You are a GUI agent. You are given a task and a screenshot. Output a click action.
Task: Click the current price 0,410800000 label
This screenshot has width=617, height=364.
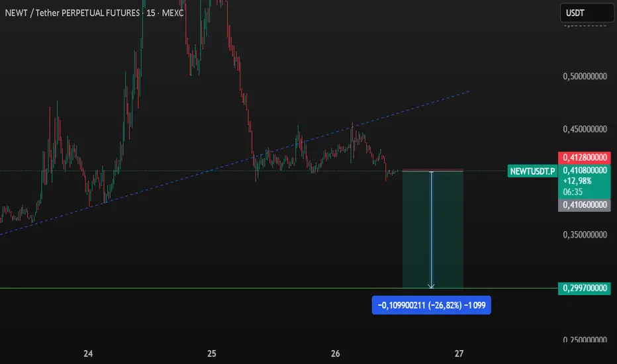point(585,170)
